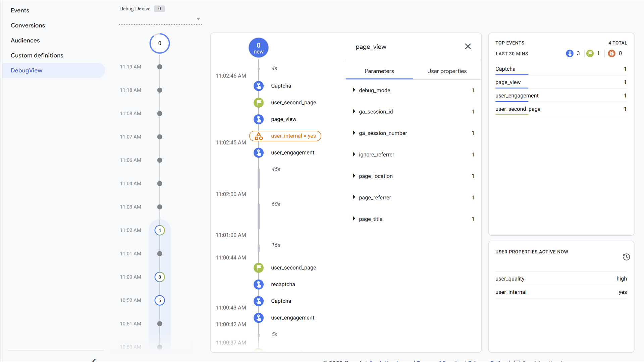Expand the page_title parameter

[x=354, y=219]
